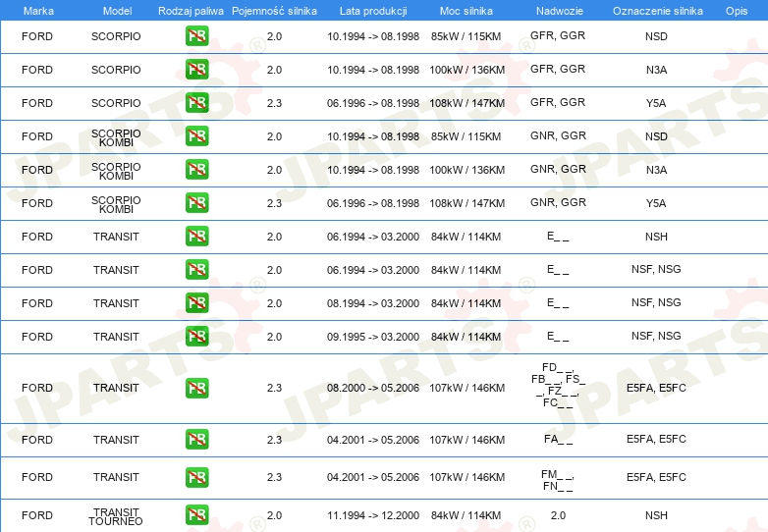This screenshot has height=532, width=768.
Task: Click the Lata produkcji column header
Action: [373, 11]
